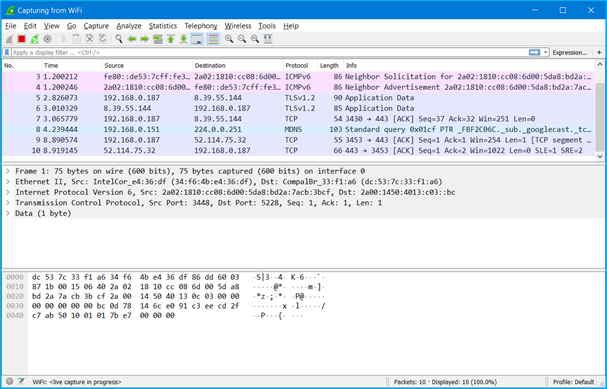This screenshot has width=607, height=389.
Task: Toggle auto-scroll during live capture
Action: click(x=197, y=39)
